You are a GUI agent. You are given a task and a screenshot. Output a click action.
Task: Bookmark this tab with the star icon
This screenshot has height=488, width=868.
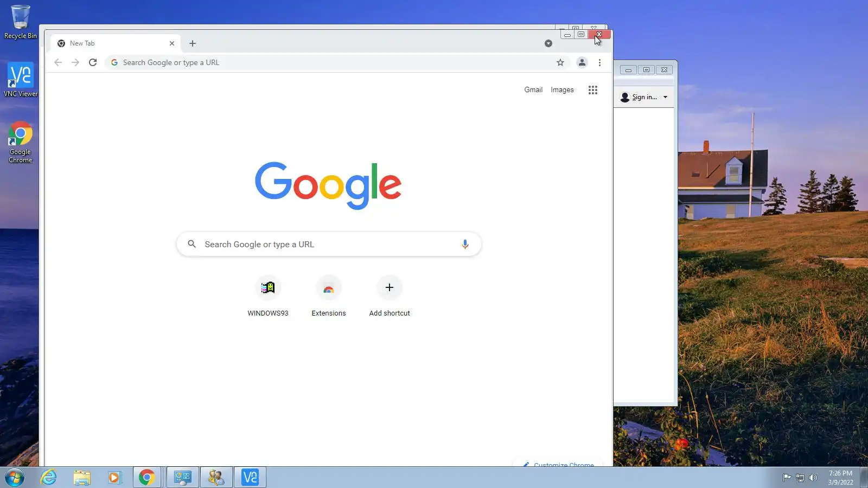560,62
